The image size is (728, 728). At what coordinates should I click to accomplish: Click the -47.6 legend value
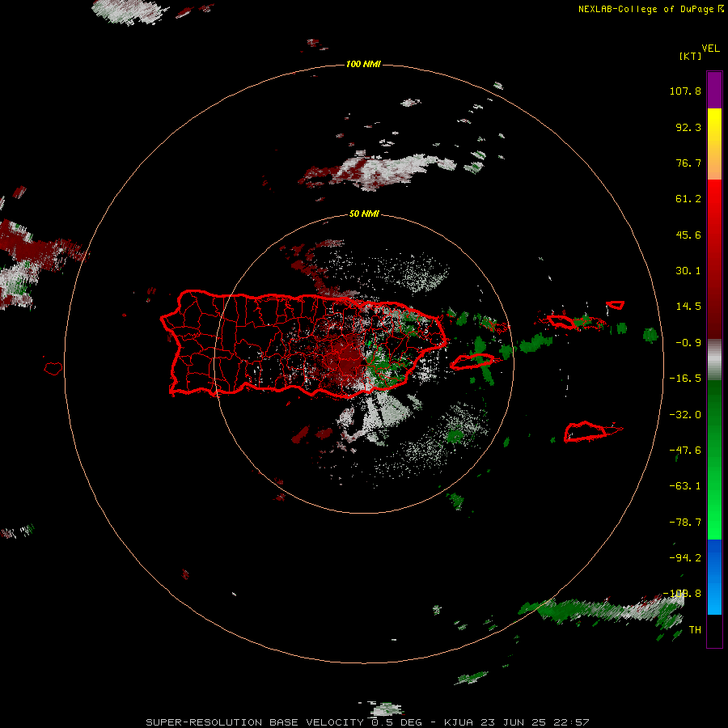coord(685,451)
